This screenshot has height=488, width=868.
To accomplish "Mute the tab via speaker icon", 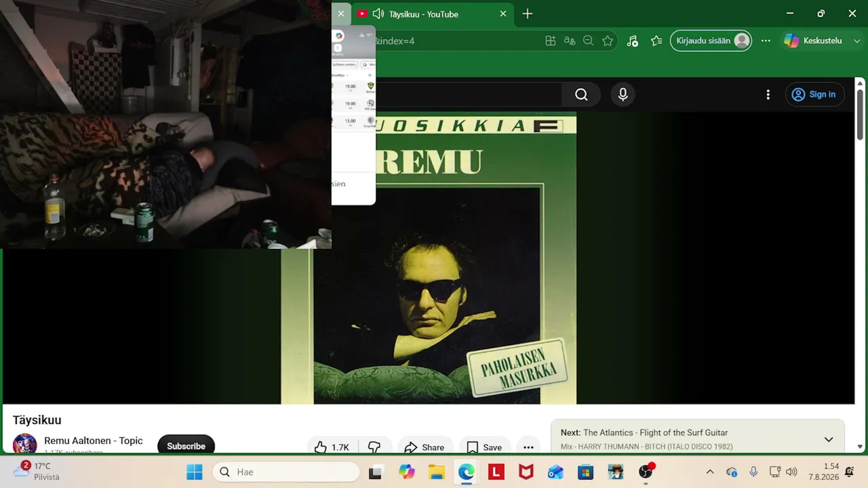I will point(378,14).
